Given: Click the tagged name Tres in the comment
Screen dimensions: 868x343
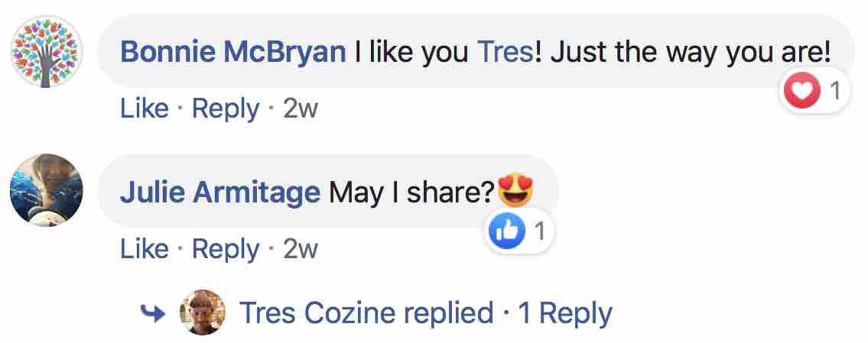Looking at the screenshot, I should 504,52.
